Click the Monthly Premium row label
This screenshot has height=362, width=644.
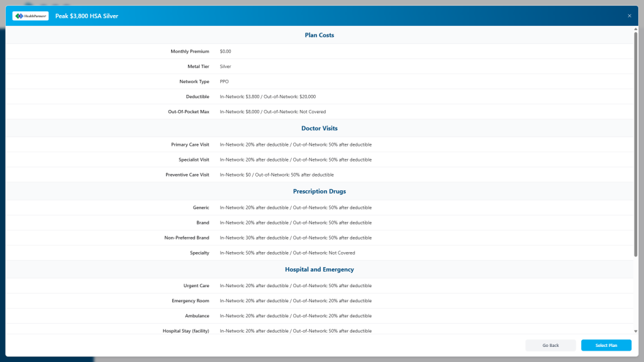[x=190, y=52]
